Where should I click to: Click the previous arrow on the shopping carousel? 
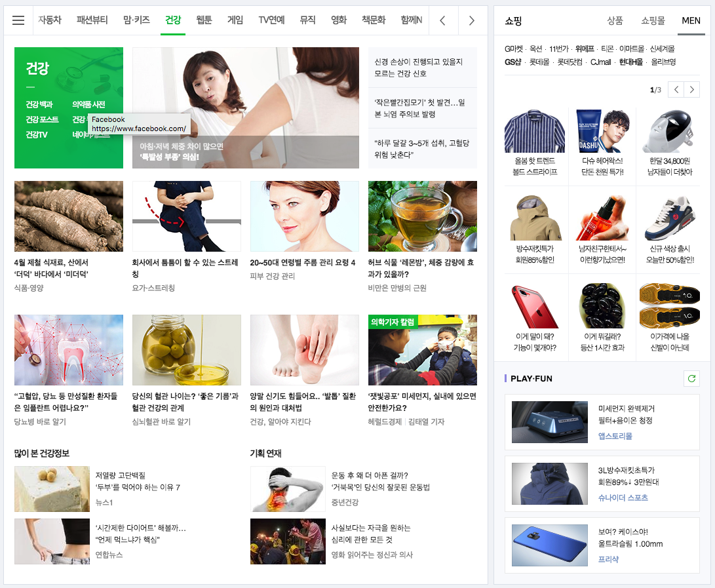tap(676, 89)
